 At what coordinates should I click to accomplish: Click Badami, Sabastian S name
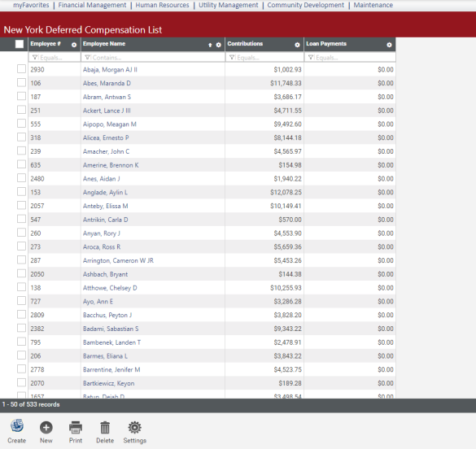click(111, 329)
